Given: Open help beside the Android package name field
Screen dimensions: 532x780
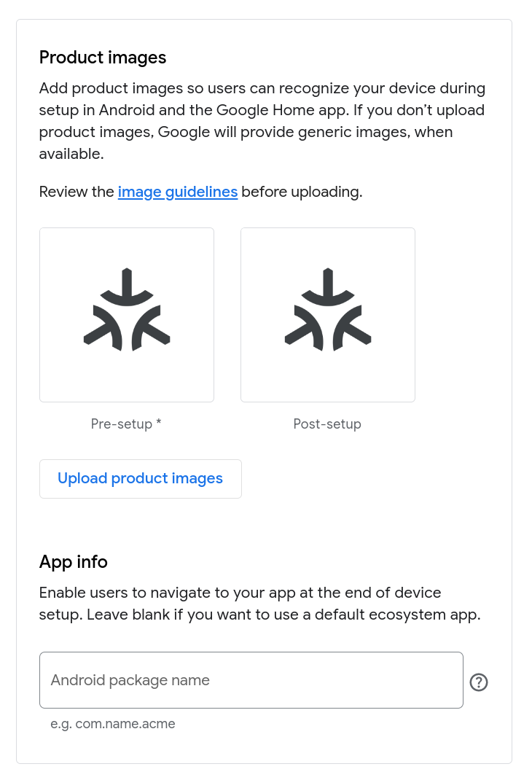Looking at the screenshot, I should click(x=479, y=682).
